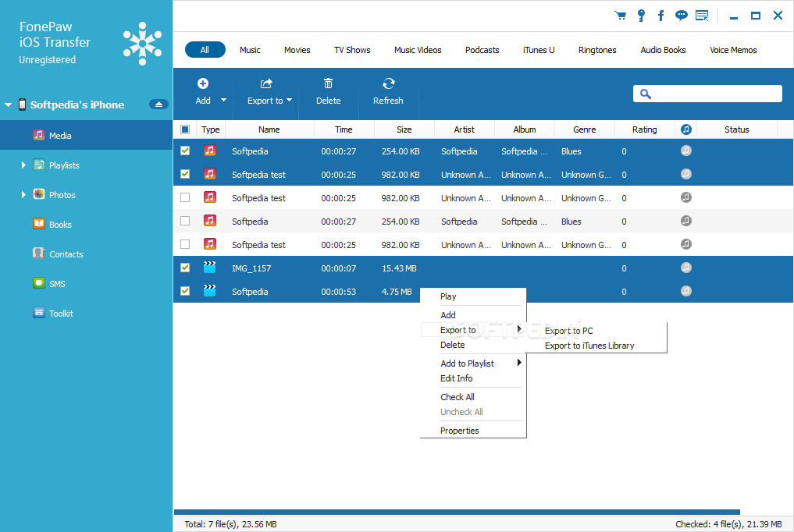
Task: Open the Add dropdown arrow
Action: pyautogui.click(x=223, y=100)
